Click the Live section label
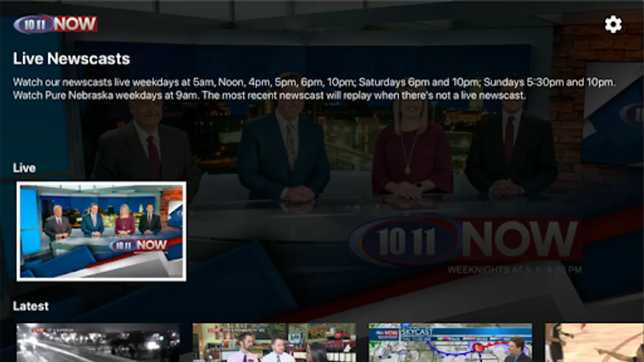Viewport: 644px width, 362px height. [x=24, y=168]
